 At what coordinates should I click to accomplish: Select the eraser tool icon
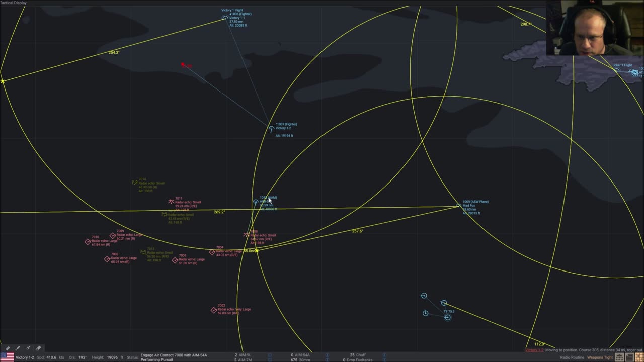tap(38, 348)
